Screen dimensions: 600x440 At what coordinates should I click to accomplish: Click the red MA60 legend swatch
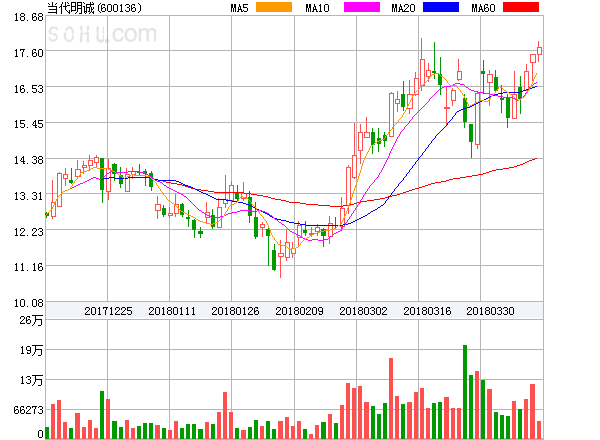tap(521, 7)
